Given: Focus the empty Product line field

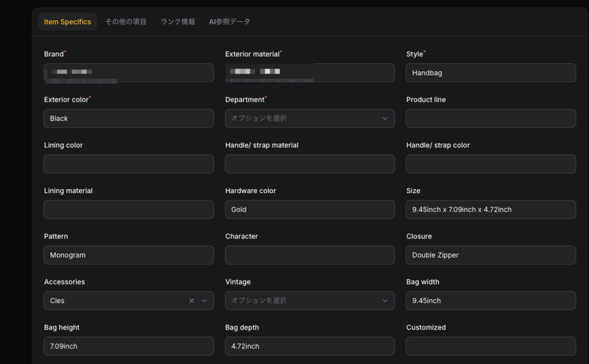Looking at the screenshot, I should coord(490,118).
